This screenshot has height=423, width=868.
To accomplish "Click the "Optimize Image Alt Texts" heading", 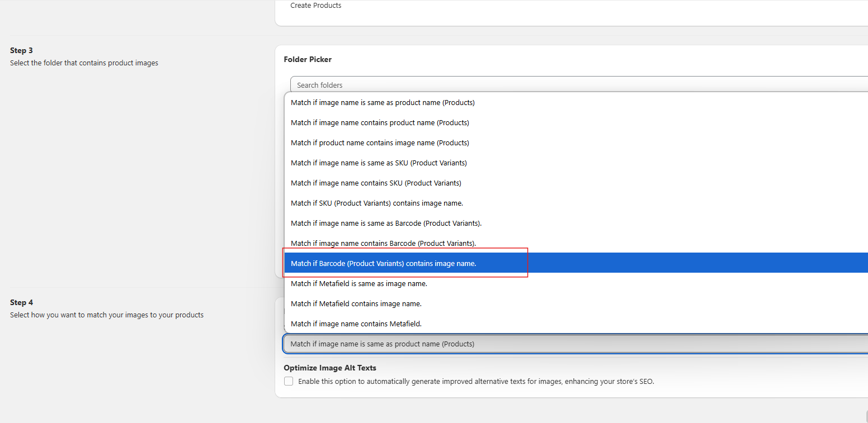I will (329, 368).
